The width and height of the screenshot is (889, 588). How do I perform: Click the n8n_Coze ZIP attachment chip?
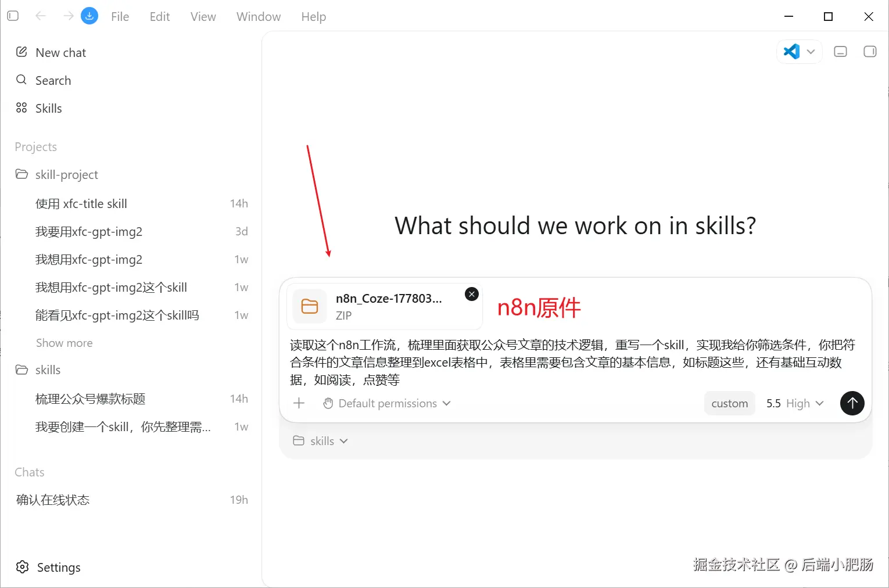tap(385, 306)
